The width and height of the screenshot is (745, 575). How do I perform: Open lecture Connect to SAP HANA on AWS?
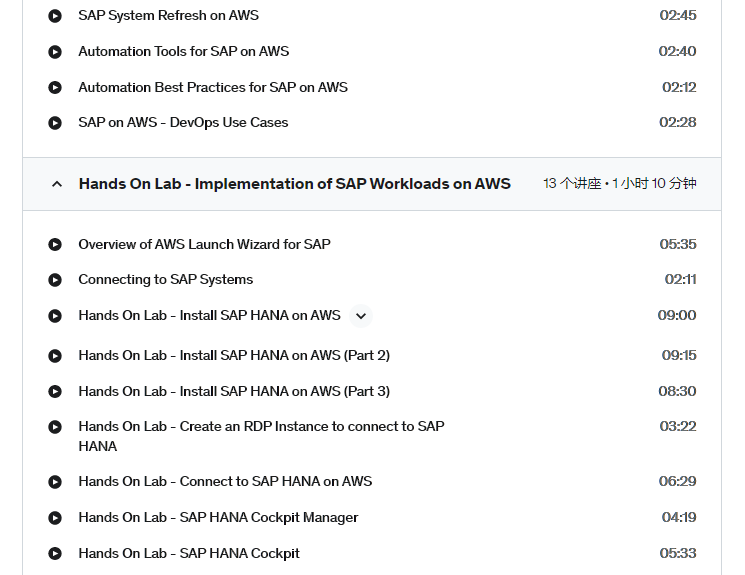pyautogui.click(x=225, y=481)
